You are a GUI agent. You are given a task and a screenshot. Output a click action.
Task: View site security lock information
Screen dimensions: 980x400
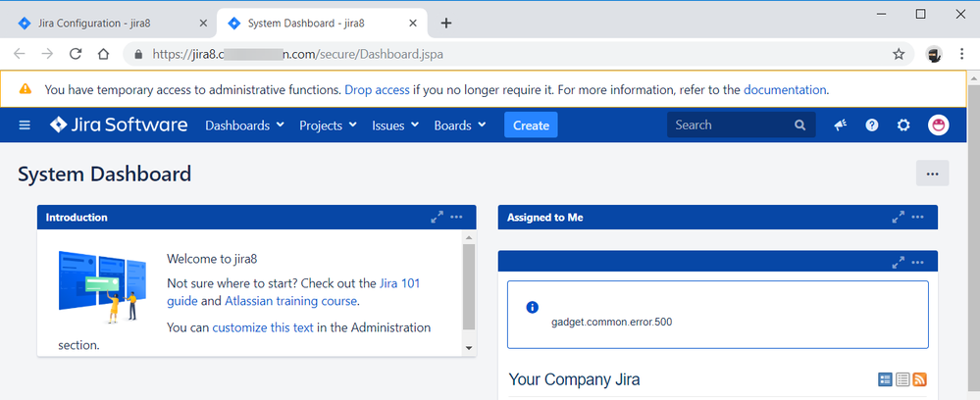click(x=138, y=54)
